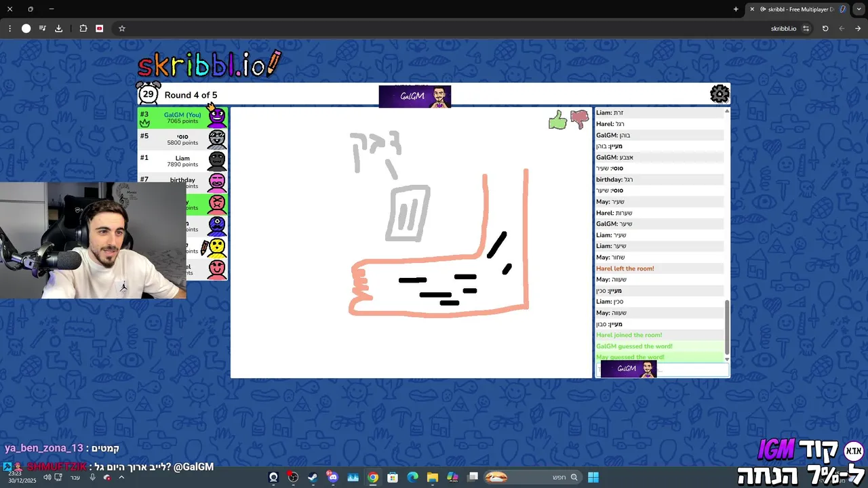Open the media control icon in toolbar
Viewport: 868px width, 488px height.
pyautogui.click(x=42, y=28)
